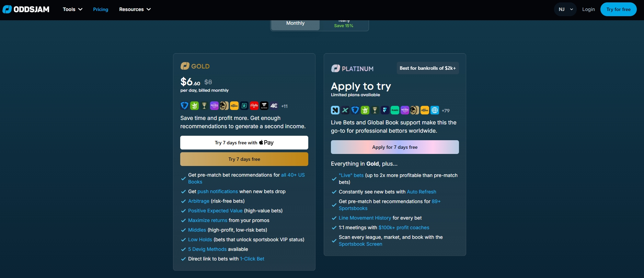
Task: Switch billing to Monthly
Action: click(295, 23)
